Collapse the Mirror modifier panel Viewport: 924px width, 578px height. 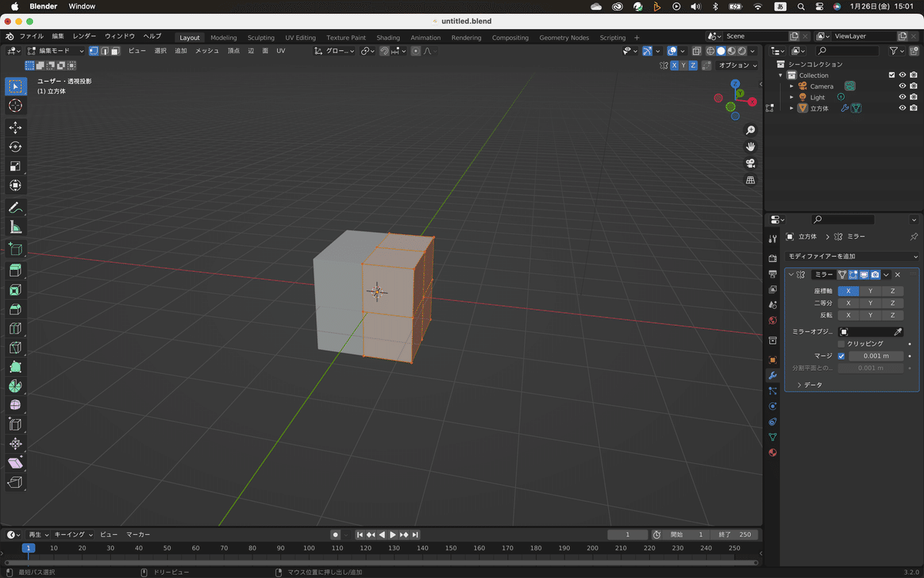pos(791,274)
